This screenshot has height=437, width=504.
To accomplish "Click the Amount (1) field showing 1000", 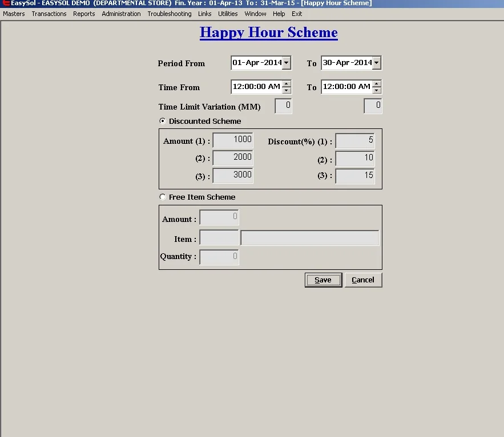I will click(233, 140).
